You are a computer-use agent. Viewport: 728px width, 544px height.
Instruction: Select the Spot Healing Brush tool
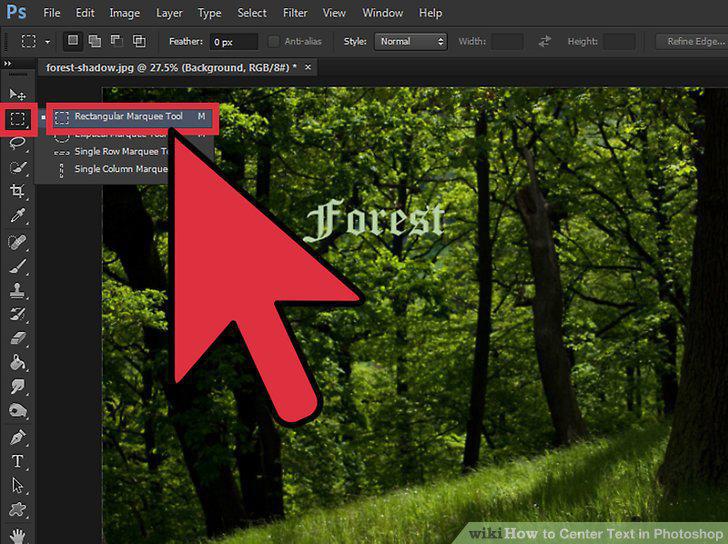(18, 242)
